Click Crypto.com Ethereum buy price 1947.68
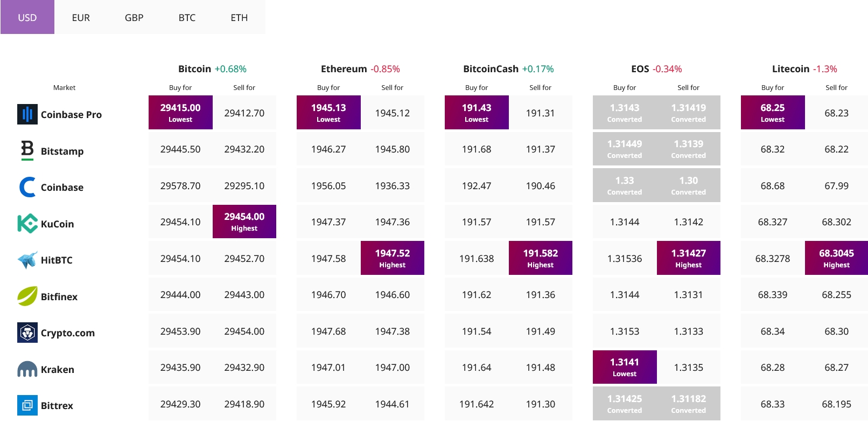Viewport: 868px width, 422px height. 328,331
